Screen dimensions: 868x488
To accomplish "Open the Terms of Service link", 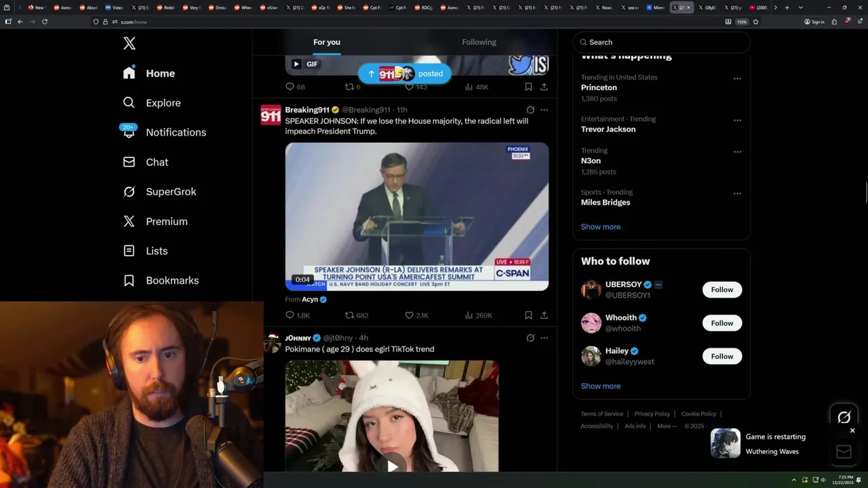I will [601, 414].
